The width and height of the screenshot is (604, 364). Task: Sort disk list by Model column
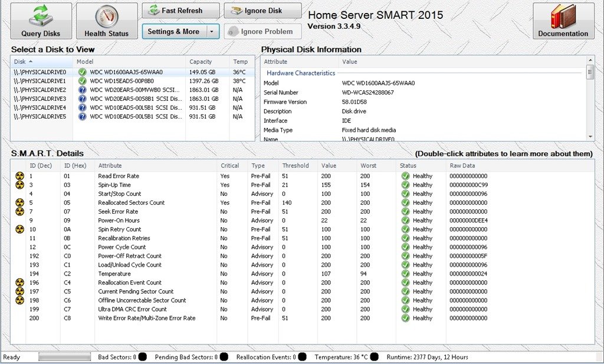click(x=129, y=61)
